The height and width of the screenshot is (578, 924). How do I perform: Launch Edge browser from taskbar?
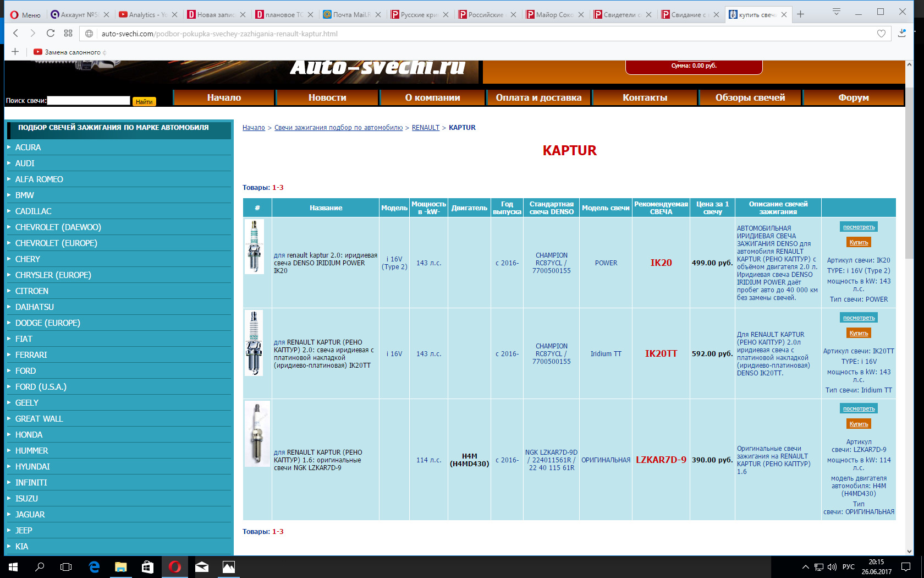94,567
